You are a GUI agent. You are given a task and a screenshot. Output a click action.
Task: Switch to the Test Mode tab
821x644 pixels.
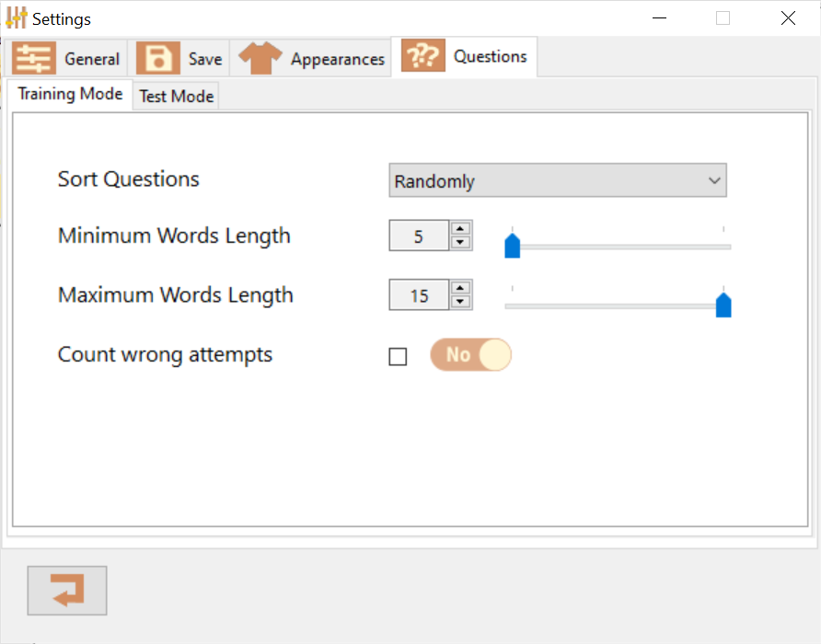177,96
